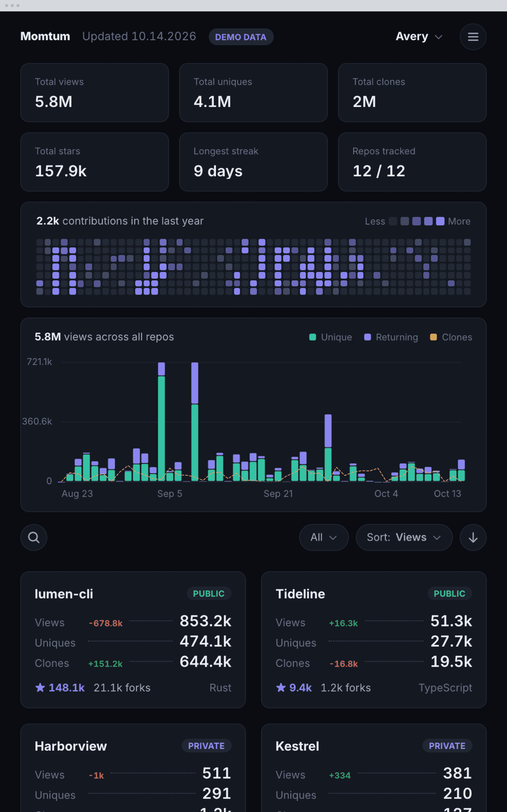Click Harborview uniques value 291
Image resolution: width=507 pixels, height=812 pixels.
click(x=217, y=793)
